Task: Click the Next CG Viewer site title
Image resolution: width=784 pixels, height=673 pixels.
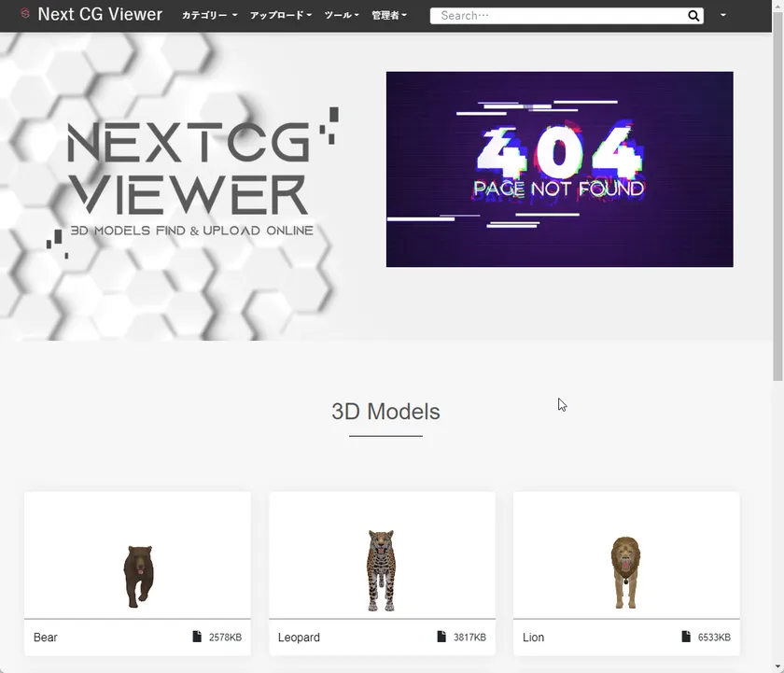Action: 100,15
